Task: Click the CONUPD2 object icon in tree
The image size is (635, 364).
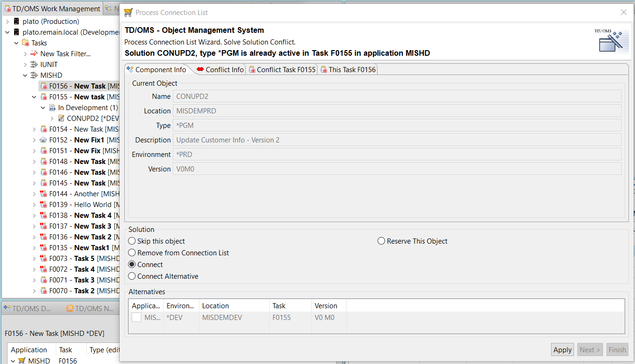Action: pyautogui.click(x=61, y=119)
